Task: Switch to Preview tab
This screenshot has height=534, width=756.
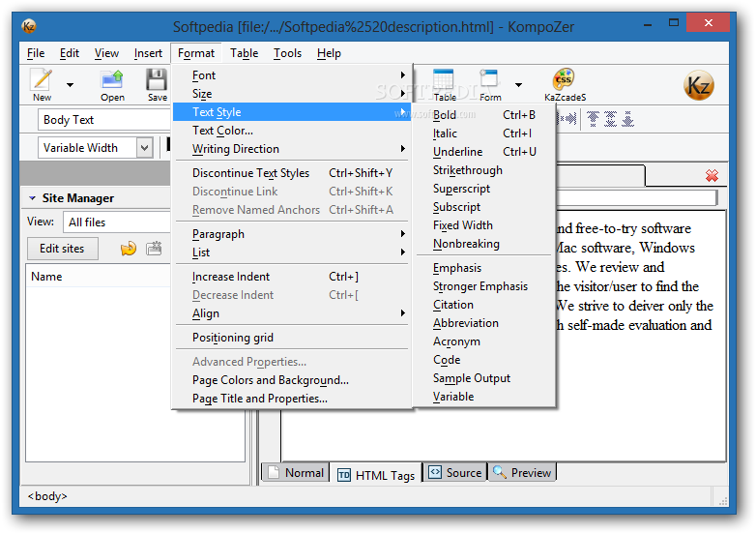Action: (x=522, y=472)
